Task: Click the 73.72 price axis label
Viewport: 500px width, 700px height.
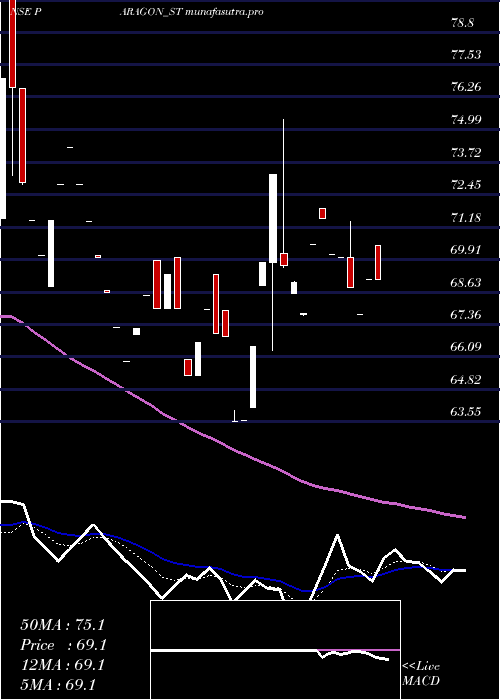Action: tap(466, 153)
